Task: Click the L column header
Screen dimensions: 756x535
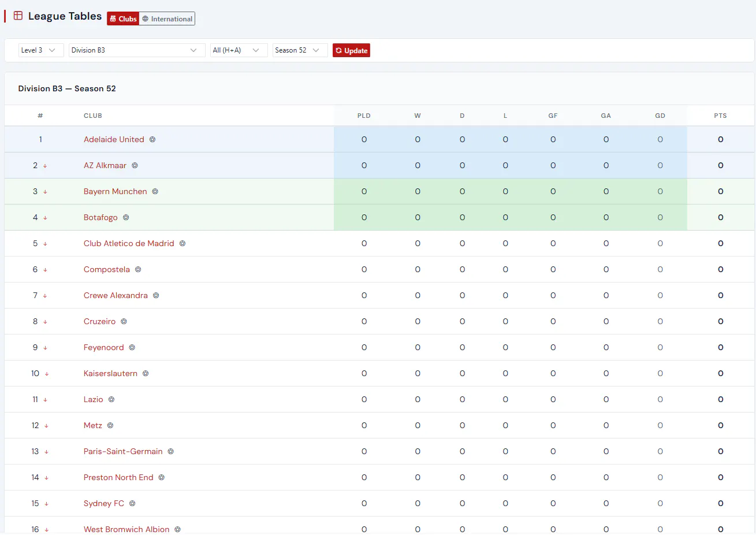Action: [505, 116]
